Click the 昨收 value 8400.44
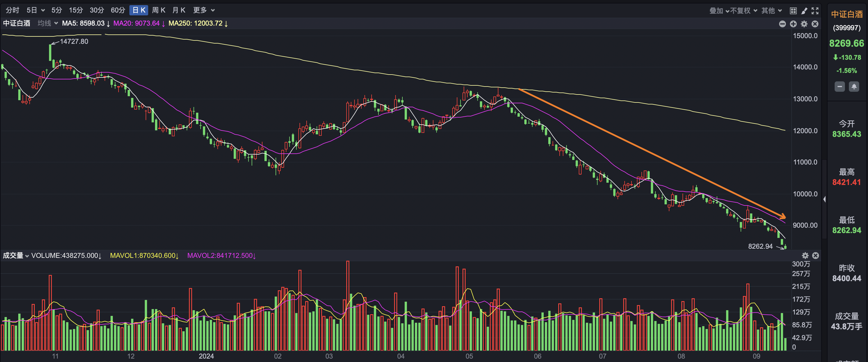 click(x=847, y=279)
